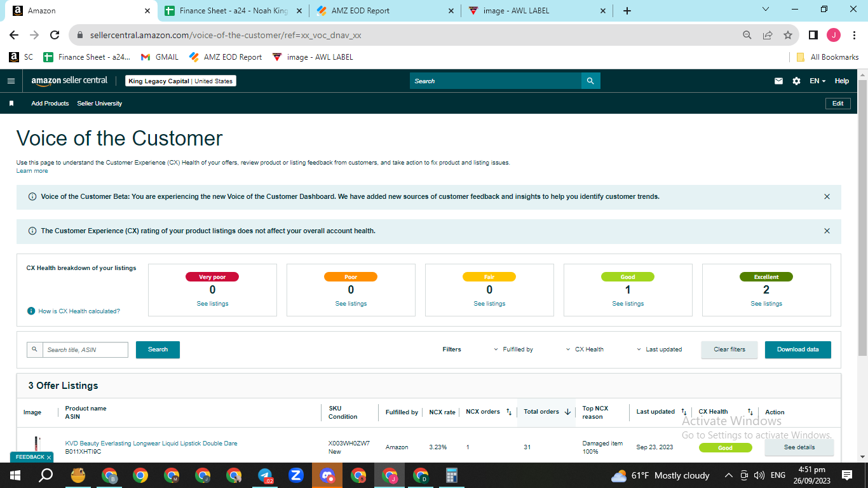
Task: Open the KVD Beauty Everlasting Lipstick product link
Action: (x=151, y=444)
